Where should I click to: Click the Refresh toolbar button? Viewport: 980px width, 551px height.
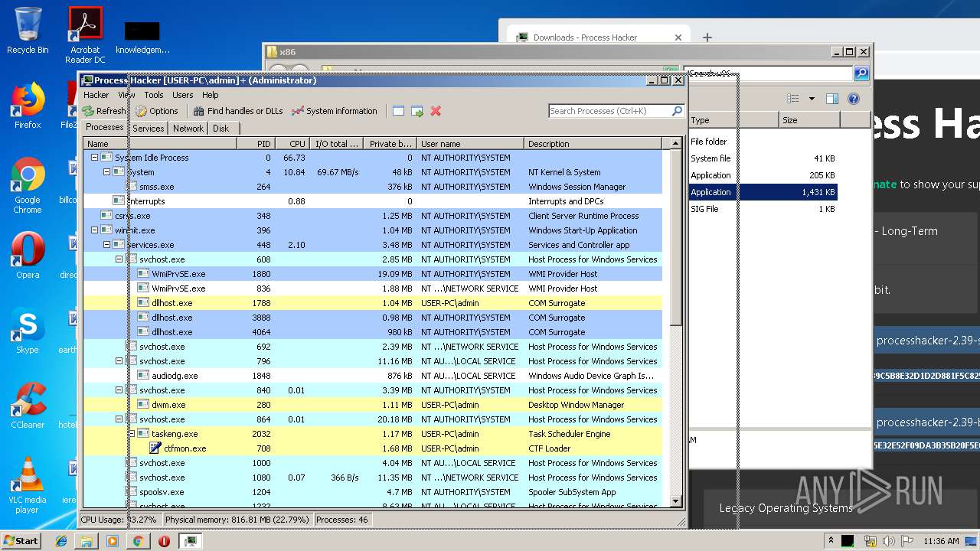(x=103, y=111)
